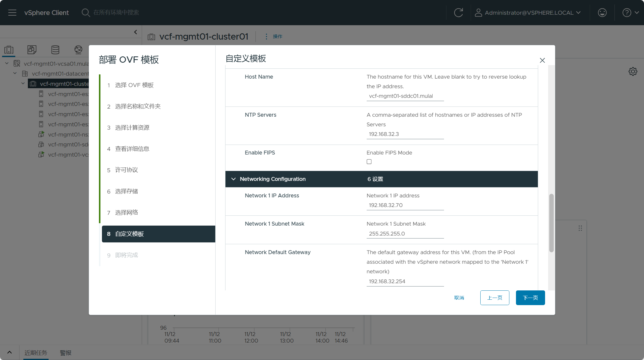Screen dimensions: 644x360
Task: Open the three-dot actions menu icon
Action: [266, 36]
